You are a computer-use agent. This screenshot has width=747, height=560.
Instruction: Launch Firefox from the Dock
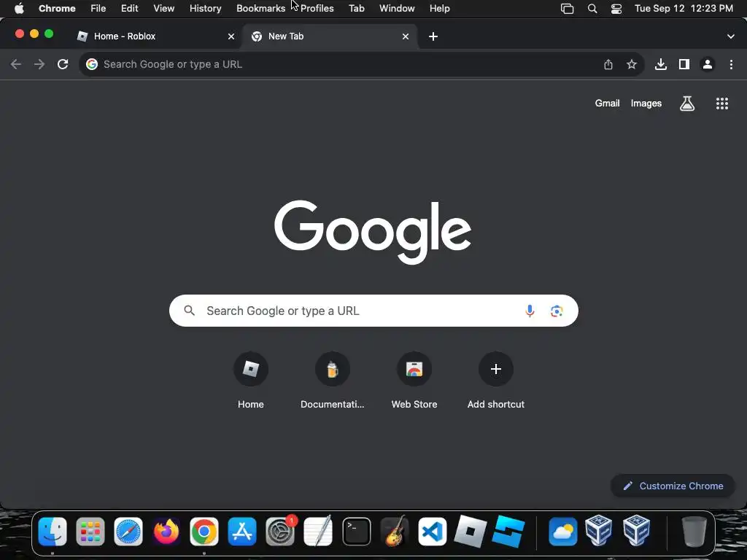pos(166,532)
